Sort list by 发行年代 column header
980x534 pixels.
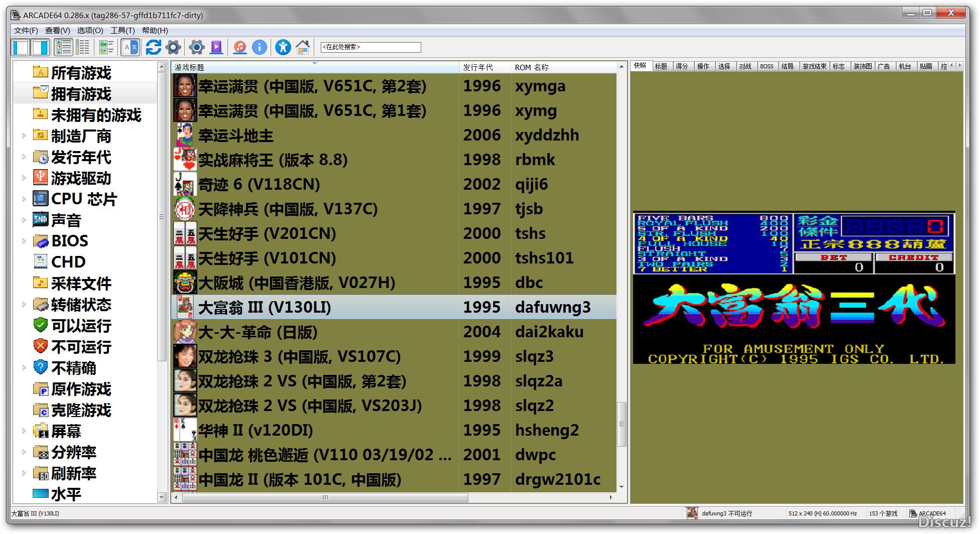[x=478, y=67]
